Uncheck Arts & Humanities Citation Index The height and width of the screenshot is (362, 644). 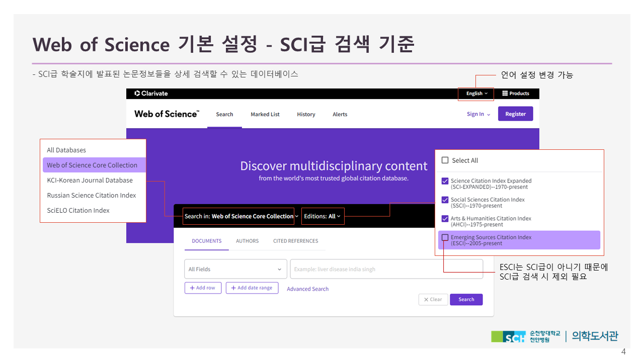click(445, 219)
